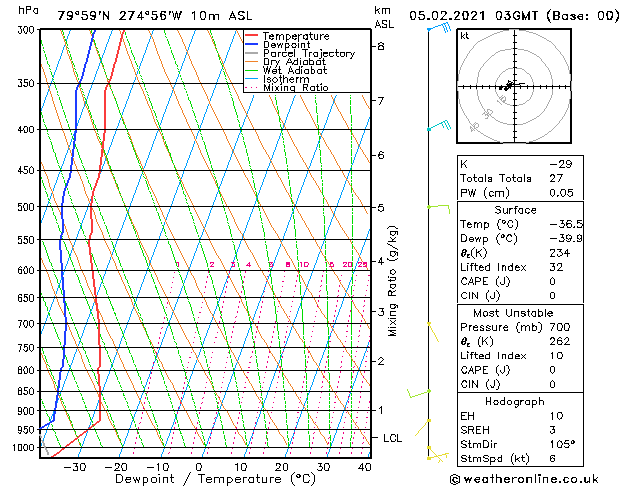This screenshot has width=629, height=486.
Task: Click the EH value 10
Action: [556, 416]
